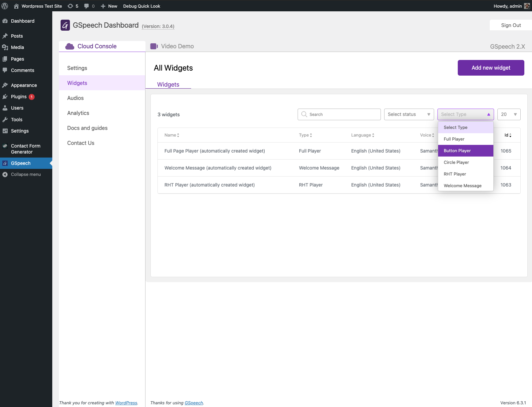Open Audios in Cloud Console menu

[x=102, y=98]
